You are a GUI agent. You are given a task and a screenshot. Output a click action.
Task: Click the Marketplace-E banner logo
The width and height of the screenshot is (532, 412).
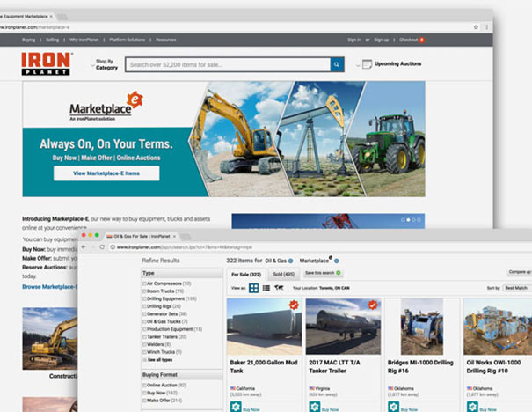[x=106, y=106]
